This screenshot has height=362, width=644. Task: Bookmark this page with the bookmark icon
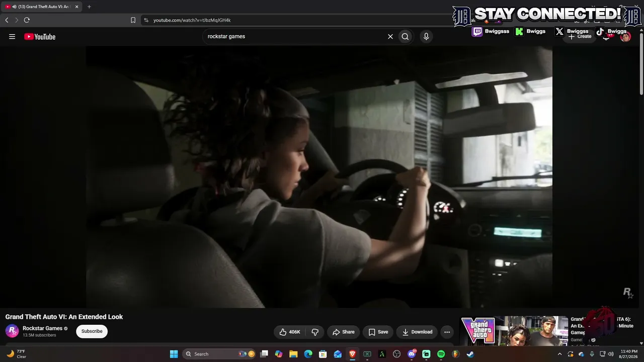133,20
